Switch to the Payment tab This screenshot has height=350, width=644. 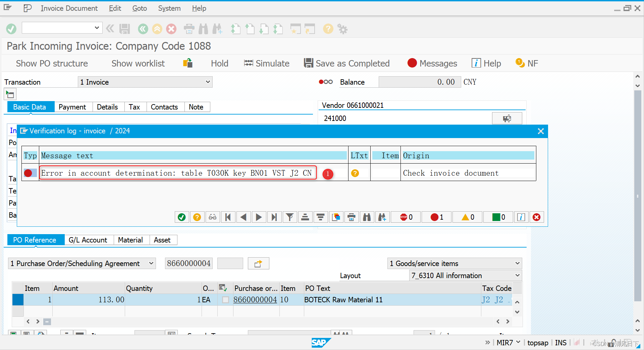(72, 107)
